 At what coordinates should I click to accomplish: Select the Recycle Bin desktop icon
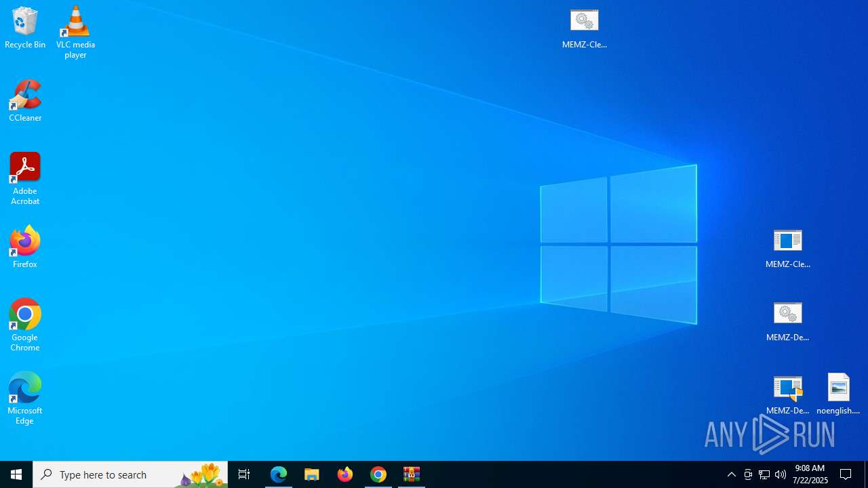pos(25,28)
